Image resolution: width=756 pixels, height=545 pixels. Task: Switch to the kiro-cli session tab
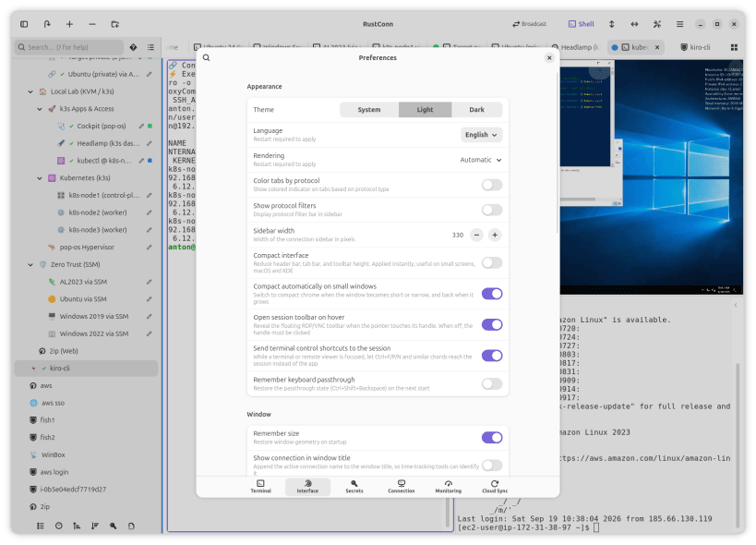695,47
